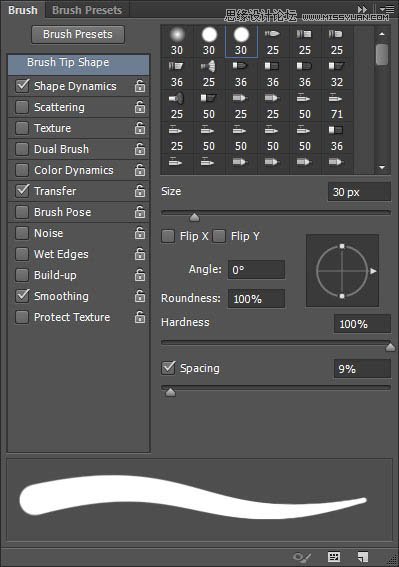
Task: Toggle the Noise lock icon
Action: coord(140,233)
